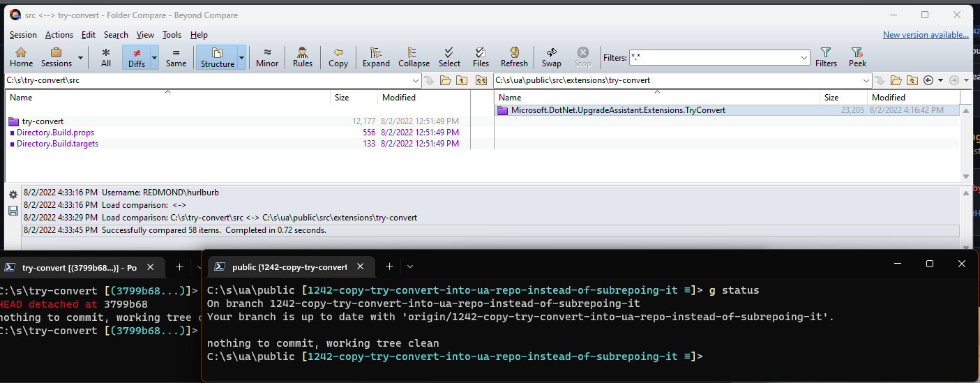This screenshot has height=383, width=980.
Task: Open the Tools menu
Action: point(172,35)
